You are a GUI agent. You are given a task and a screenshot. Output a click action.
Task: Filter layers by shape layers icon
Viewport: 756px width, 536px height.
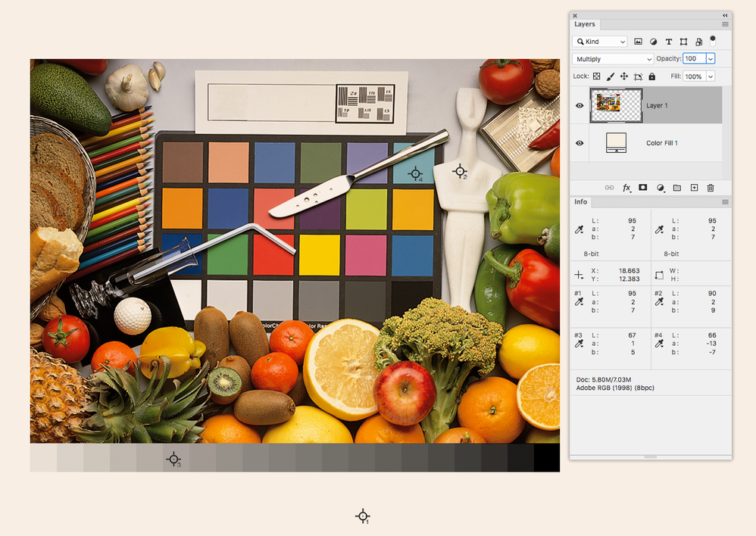tap(683, 42)
